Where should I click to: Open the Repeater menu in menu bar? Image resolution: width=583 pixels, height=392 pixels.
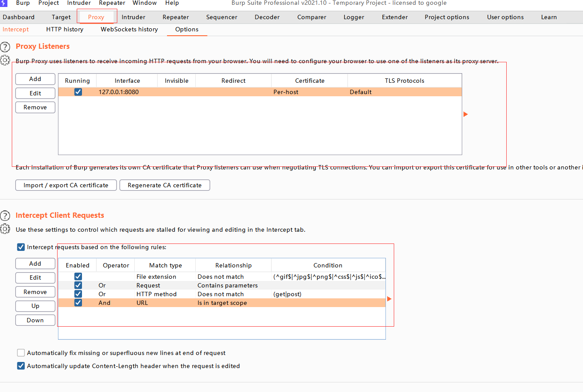click(112, 3)
